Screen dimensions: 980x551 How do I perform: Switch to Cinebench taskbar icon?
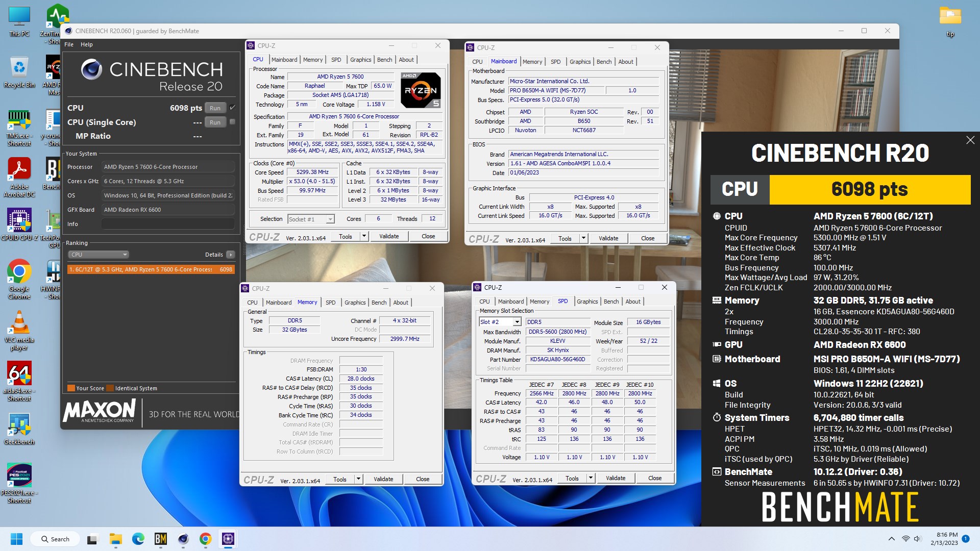183,539
